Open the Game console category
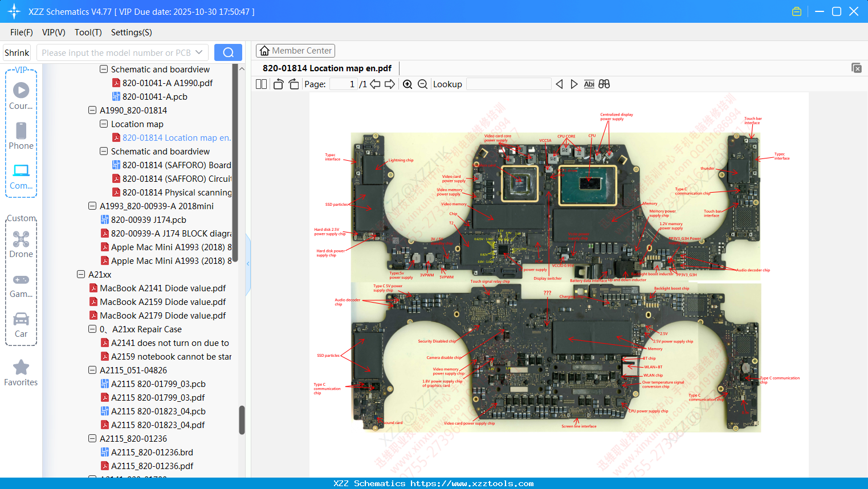 (x=21, y=285)
